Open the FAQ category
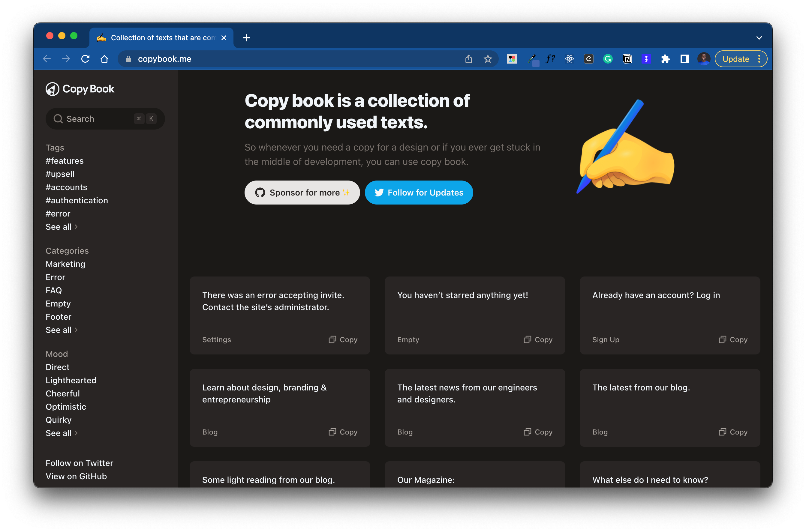 click(54, 290)
